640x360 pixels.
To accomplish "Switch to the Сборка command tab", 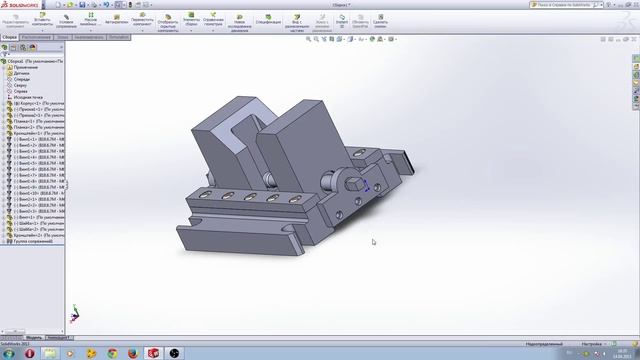I will (9, 37).
